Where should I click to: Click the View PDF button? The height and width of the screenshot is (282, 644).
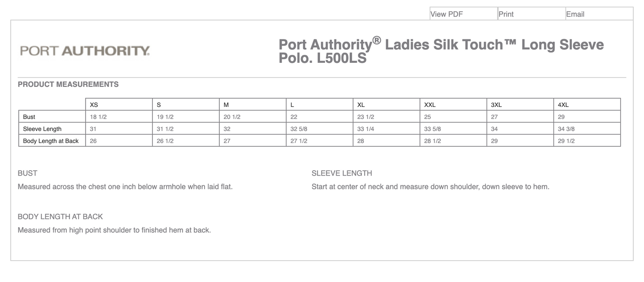[x=446, y=14]
